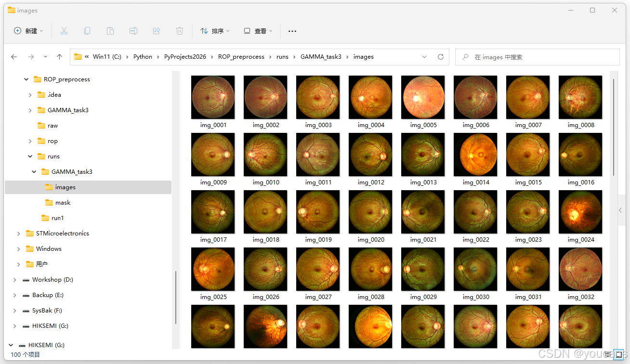Click ROP_preprocess in breadcrumb path
The width and height of the screenshot is (630, 364).
[x=241, y=57]
